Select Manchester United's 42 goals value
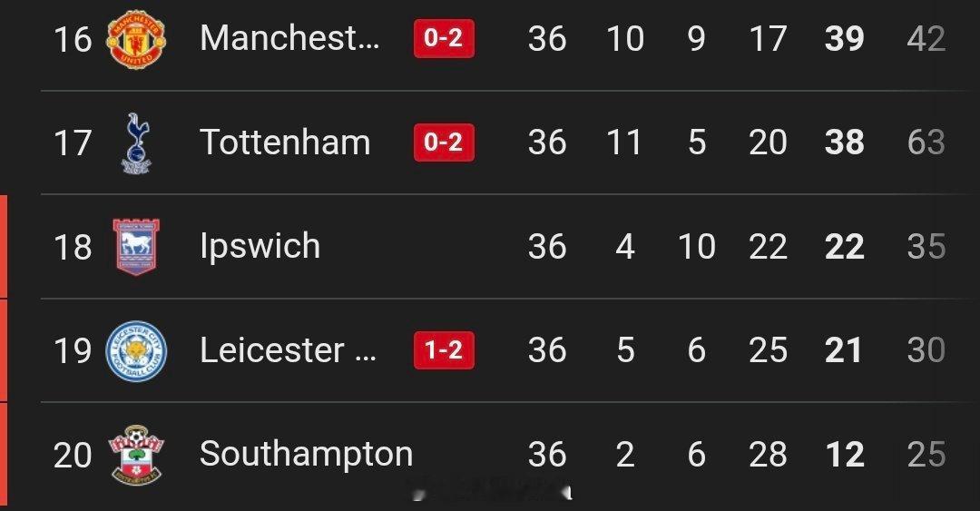 click(926, 39)
